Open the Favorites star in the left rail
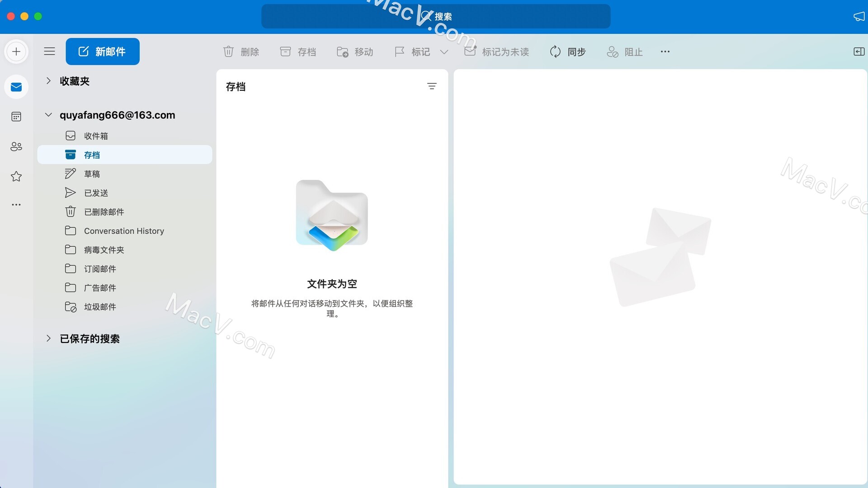 click(x=16, y=176)
